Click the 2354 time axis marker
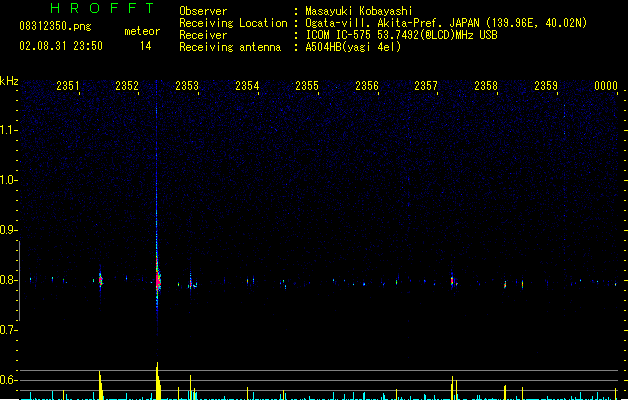This screenshot has height=400, width=629. coord(247,86)
